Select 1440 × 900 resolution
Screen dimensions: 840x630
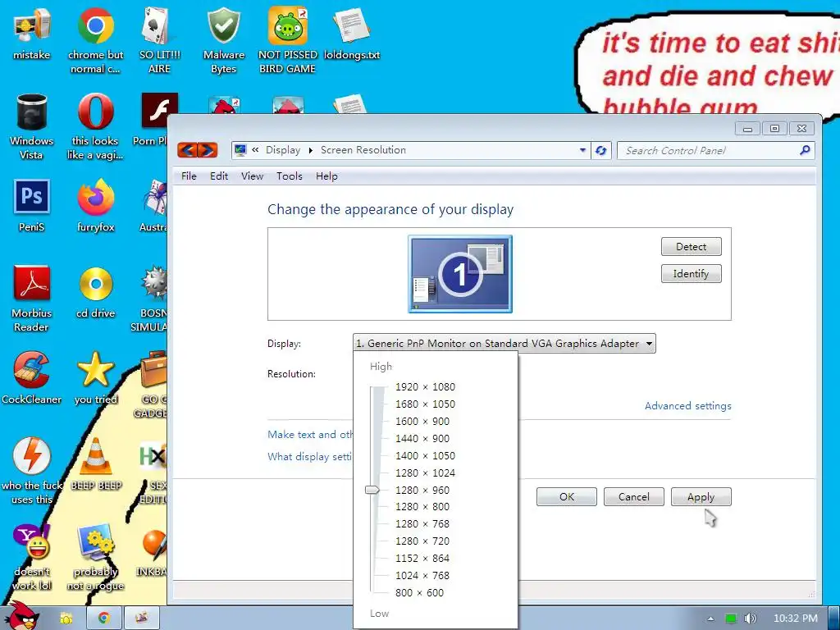pyautogui.click(x=422, y=438)
